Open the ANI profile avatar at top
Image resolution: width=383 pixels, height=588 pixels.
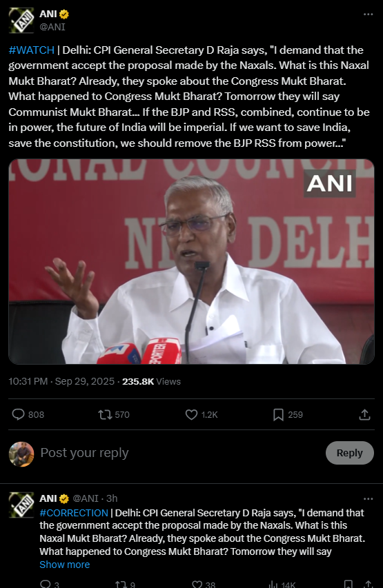tap(21, 21)
